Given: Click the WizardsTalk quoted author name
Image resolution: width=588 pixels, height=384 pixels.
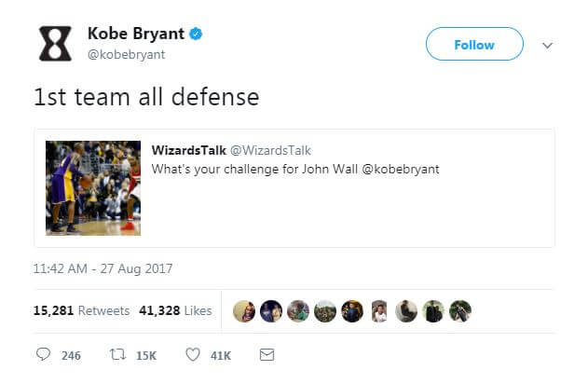Looking at the screenshot, I should (187, 150).
